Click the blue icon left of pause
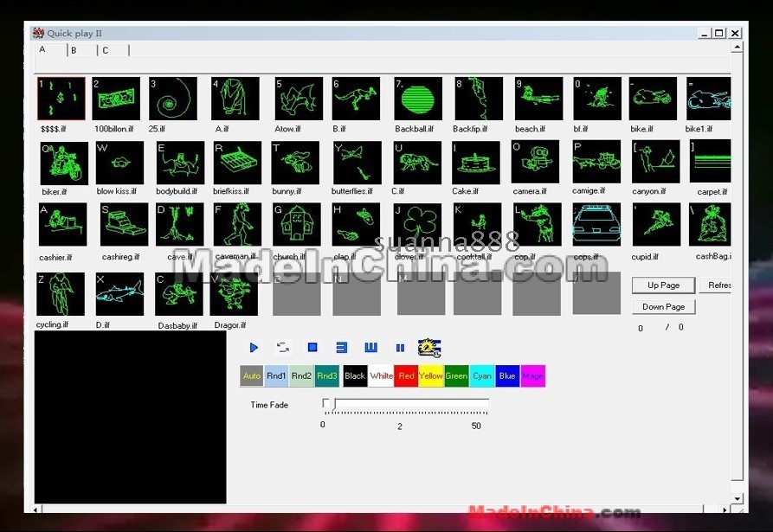The height and width of the screenshot is (532, 773). click(x=370, y=348)
